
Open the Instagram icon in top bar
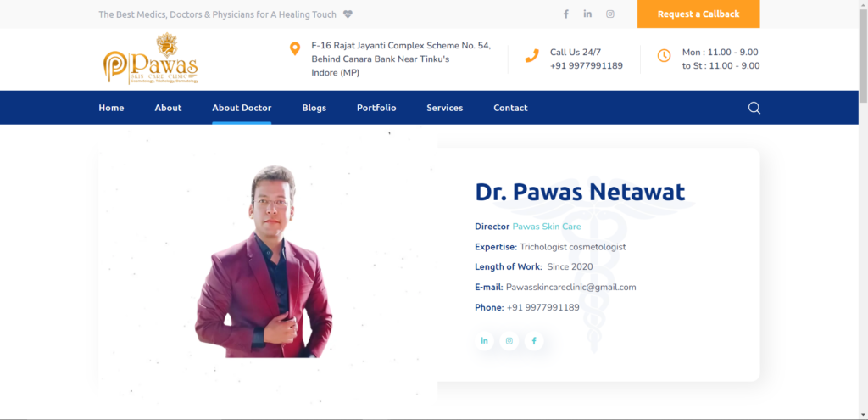point(610,14)
